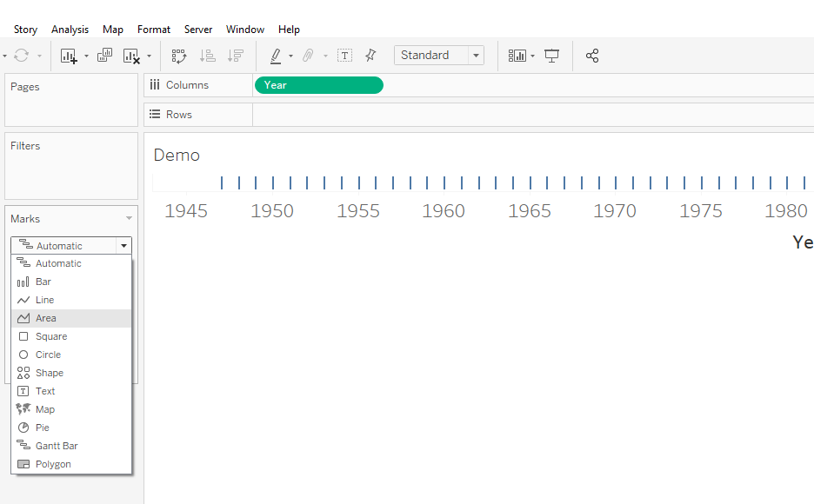The image size is (814, 504).
Task: Open the Show/Hide Cards dropdown arrow
Action: (x=532, y=56)
